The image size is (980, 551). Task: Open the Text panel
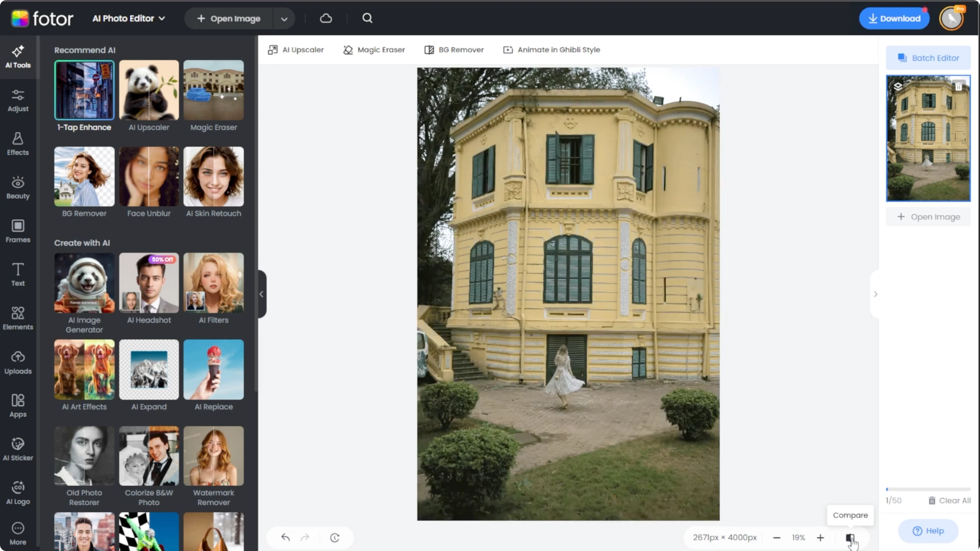tap(18, 275)
